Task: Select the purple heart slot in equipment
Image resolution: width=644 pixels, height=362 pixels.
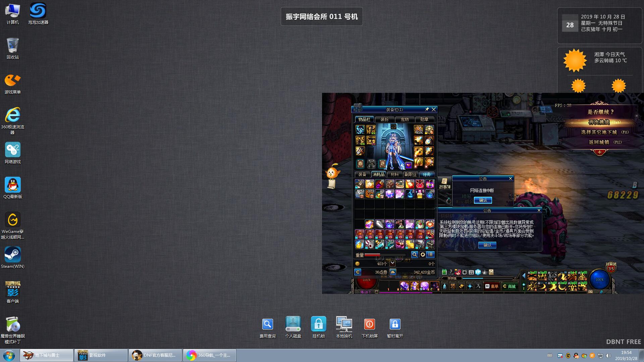Action: click(409, 165)
